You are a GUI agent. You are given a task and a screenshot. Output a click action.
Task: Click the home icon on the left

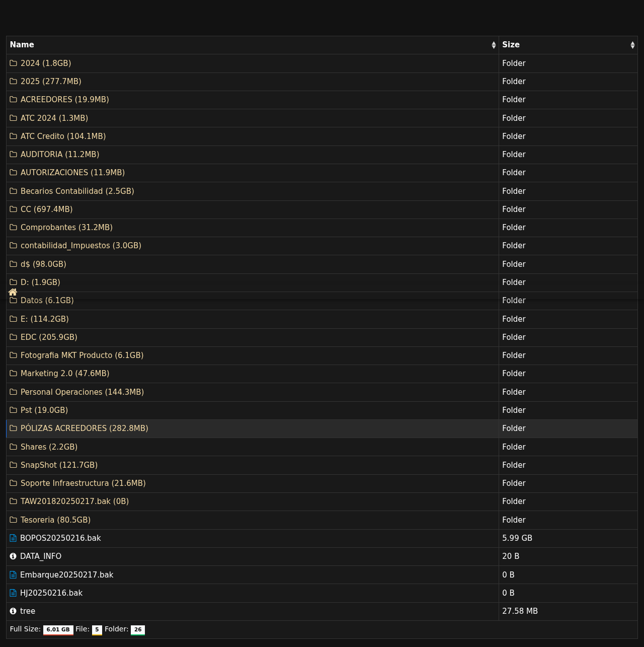(x=13, y=292)
